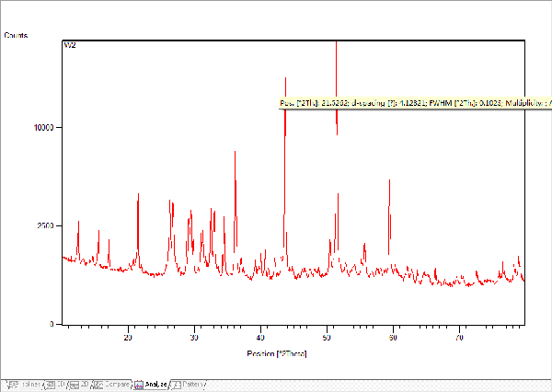Click the 40 x-axis label
This screenshot has width=552, height=392.
pos(260,338)
